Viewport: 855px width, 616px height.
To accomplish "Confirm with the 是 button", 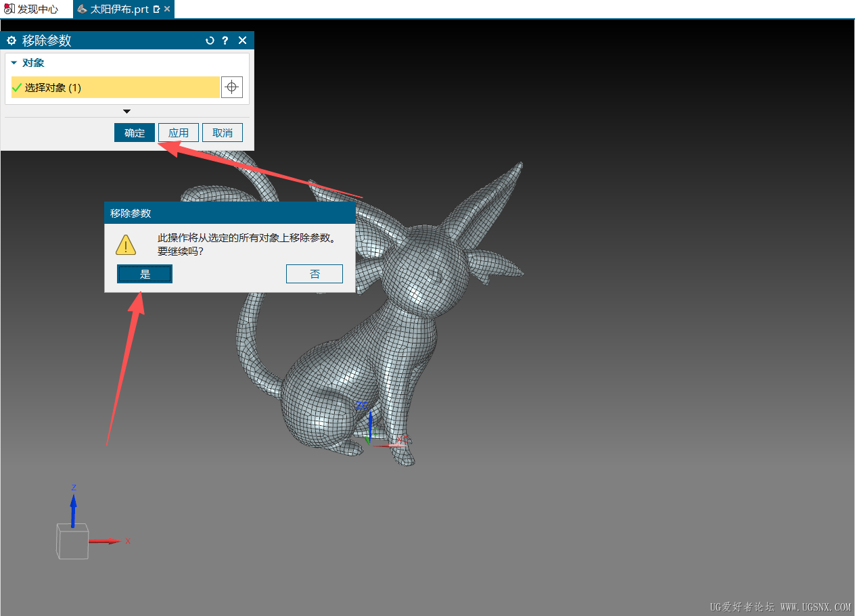I will pyautogui.click(x=145, y=274).
